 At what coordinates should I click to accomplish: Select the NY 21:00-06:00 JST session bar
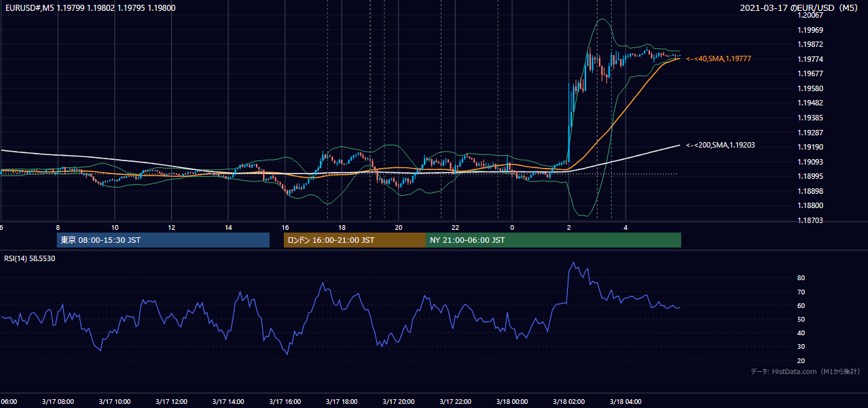[x=554, y=240]
